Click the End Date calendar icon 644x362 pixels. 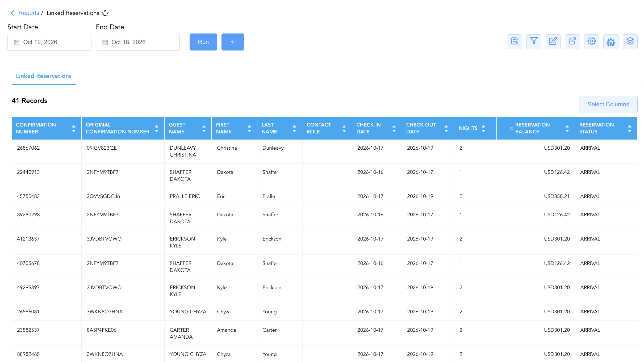(105, 42)
